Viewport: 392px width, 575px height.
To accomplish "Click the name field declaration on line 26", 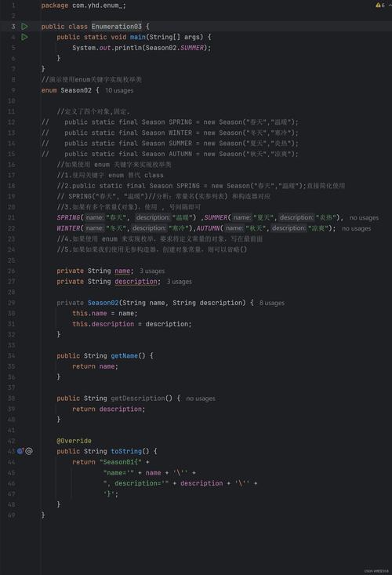I will (122, 271).
